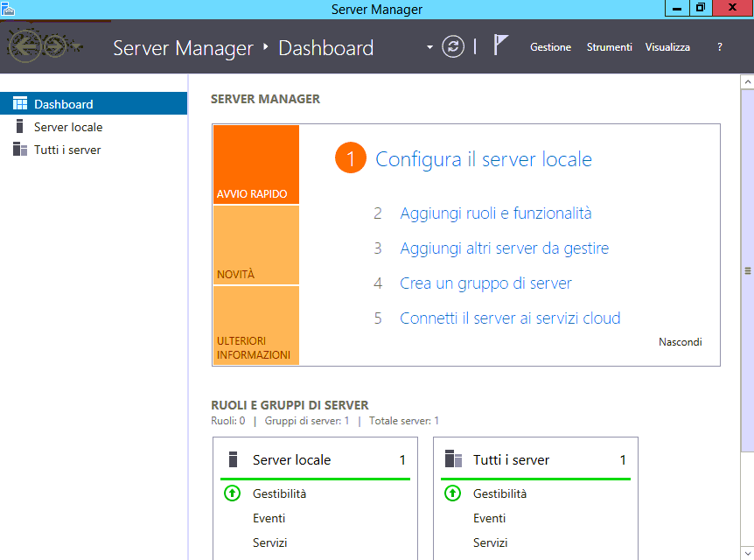Screen dimensions: 754x560
Task: Click the forward navigation arrow
Action: coord(55,46)
